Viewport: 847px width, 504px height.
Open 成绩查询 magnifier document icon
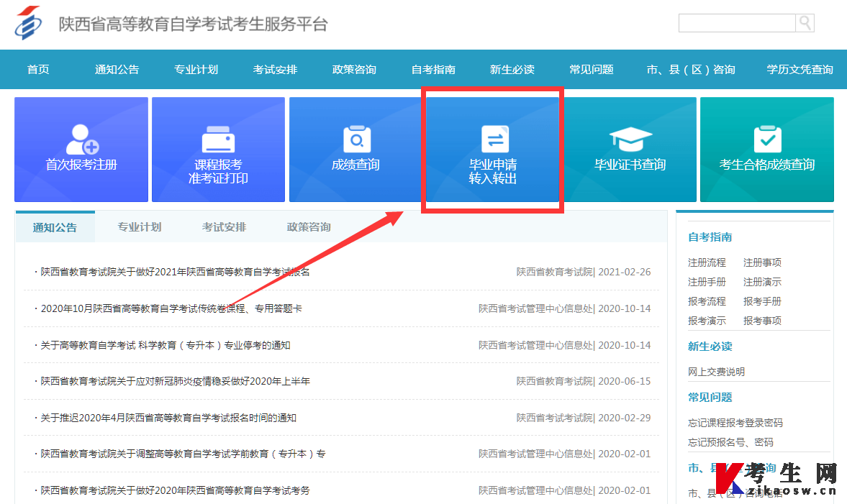click(x=355, y=139)
